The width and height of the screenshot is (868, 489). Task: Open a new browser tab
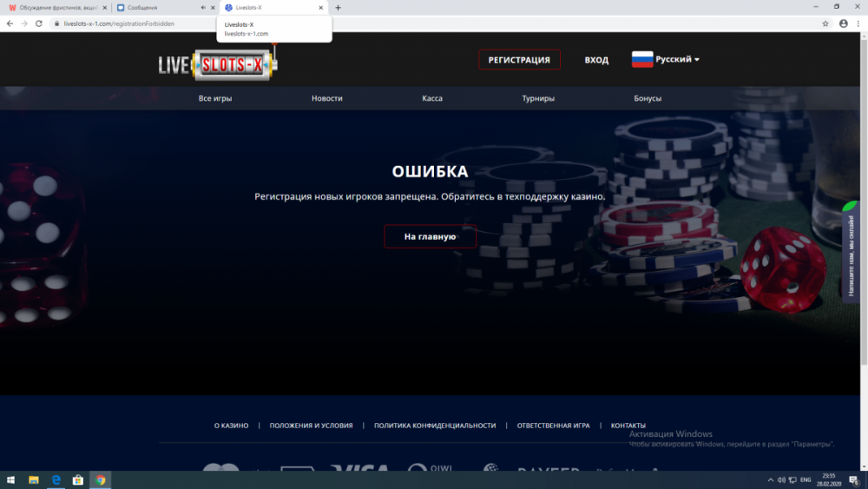click(338, 8)
